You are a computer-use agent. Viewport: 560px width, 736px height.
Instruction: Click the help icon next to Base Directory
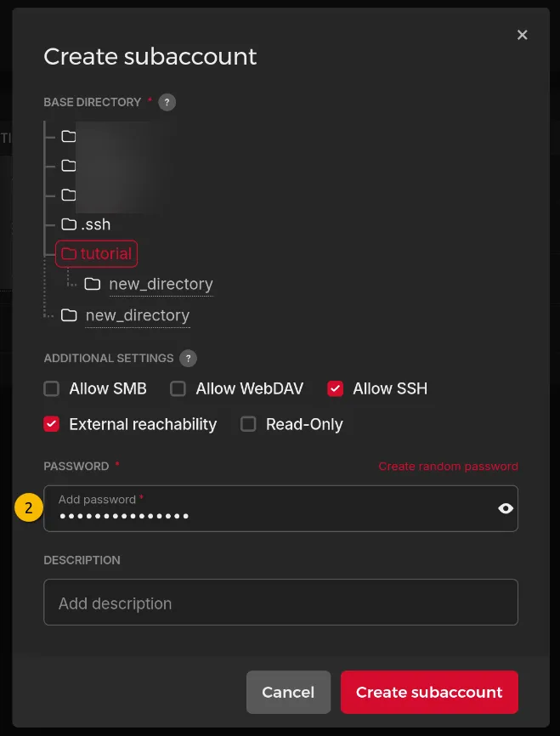(167, 102)
